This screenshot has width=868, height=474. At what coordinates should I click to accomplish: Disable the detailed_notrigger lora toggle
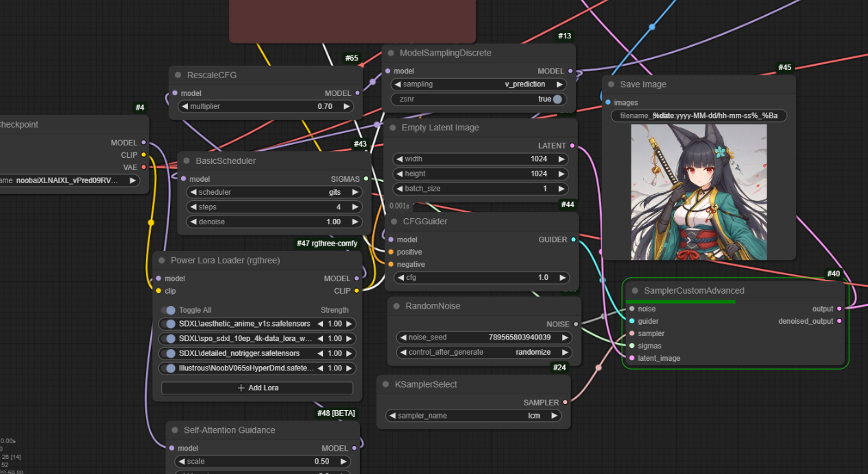(170, 353)
